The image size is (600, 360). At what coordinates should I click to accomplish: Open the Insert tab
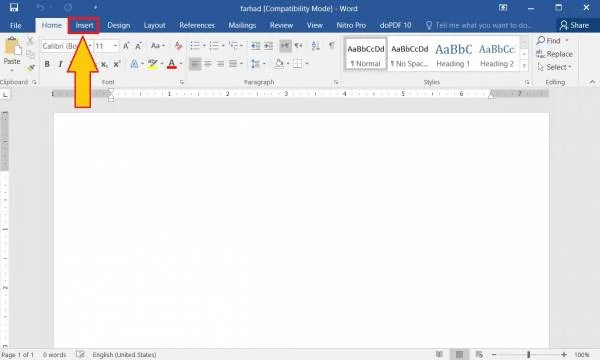(84, 25)
